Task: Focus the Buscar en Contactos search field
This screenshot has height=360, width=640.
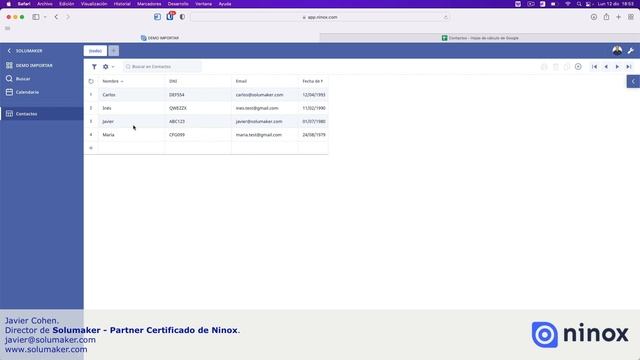Action: pos(162,67)
